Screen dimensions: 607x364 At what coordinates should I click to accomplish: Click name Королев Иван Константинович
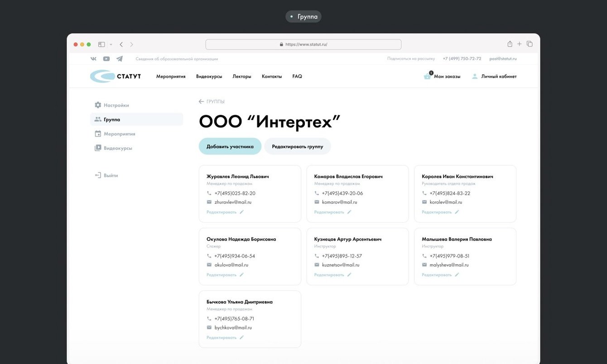pyautogui.click(x=458, y=177)
